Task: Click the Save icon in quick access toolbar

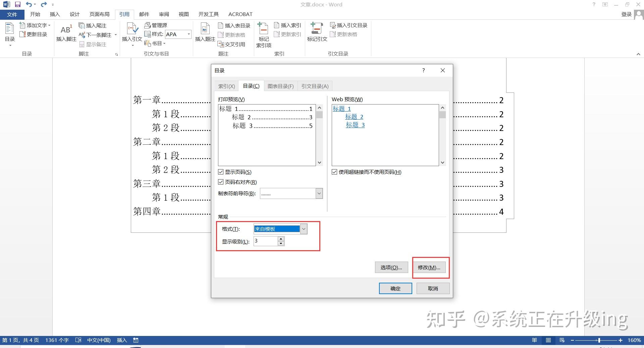Action: pyautogui.click(x=18, y=5)
